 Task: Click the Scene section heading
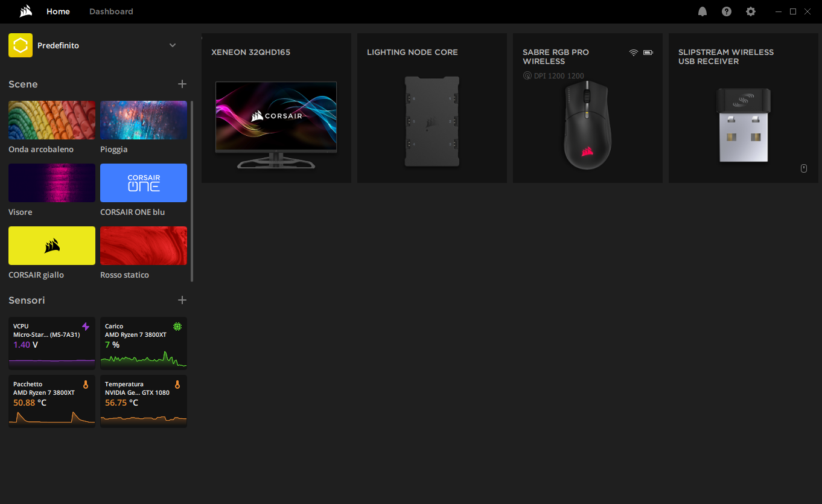23,84
